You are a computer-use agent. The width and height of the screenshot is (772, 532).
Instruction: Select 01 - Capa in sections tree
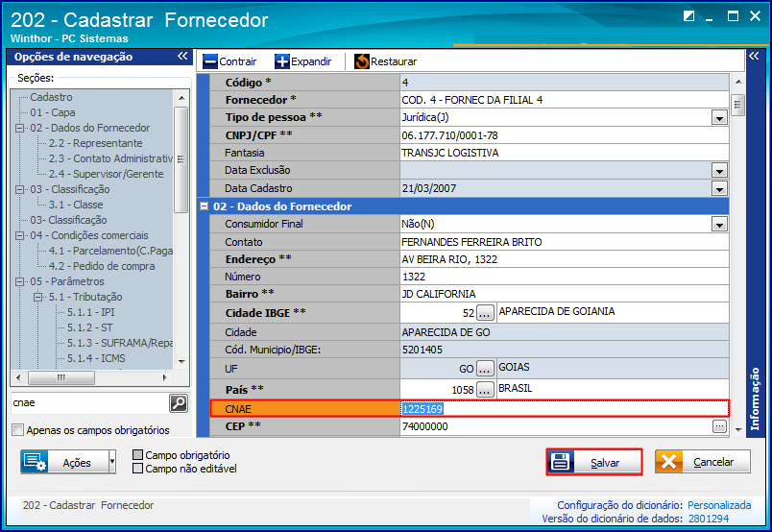(53, 112)
